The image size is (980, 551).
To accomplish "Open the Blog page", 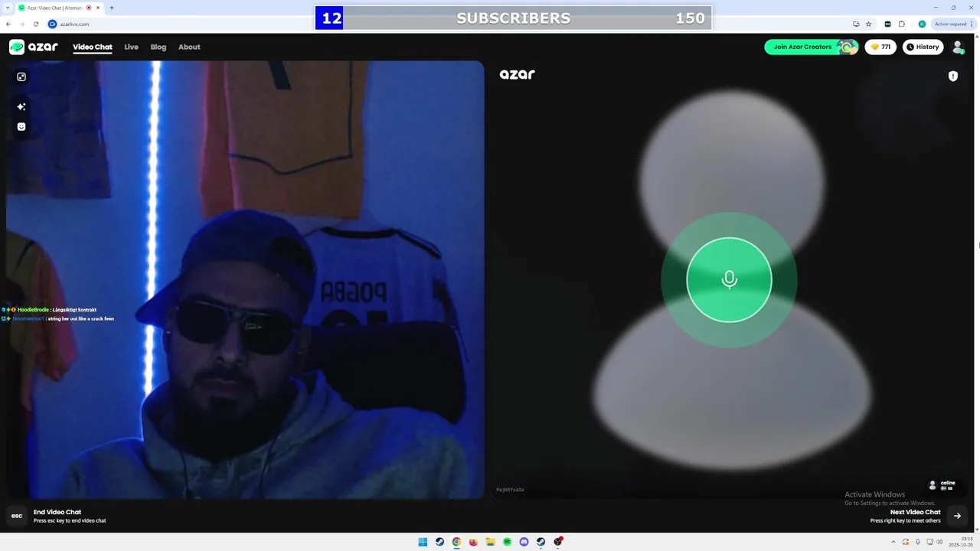I will pyautogui.click(x=158, y=47).
